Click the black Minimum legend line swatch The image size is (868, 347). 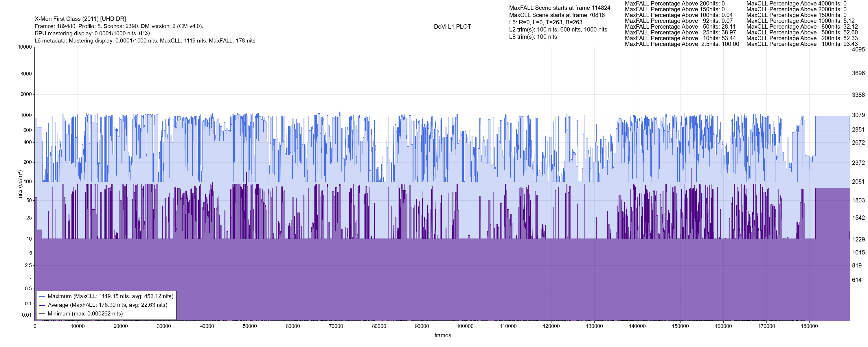coord(42,314)
